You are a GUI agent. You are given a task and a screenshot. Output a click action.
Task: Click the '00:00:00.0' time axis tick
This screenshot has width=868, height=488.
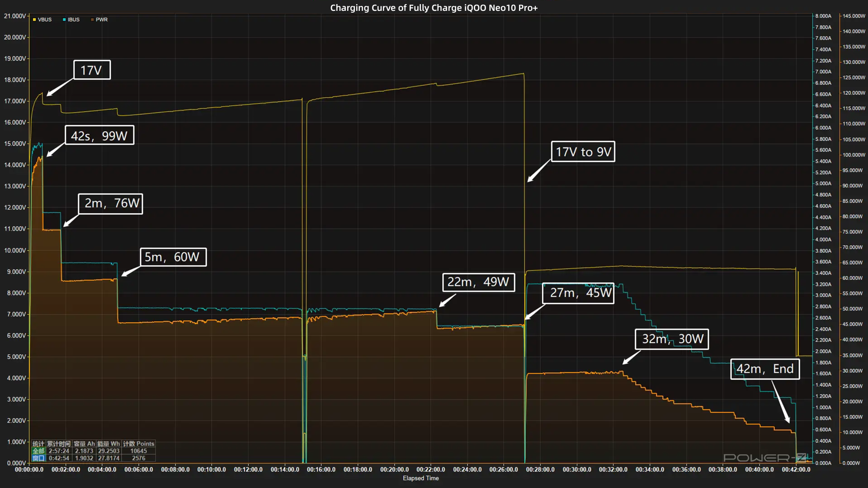pos(29,469)
